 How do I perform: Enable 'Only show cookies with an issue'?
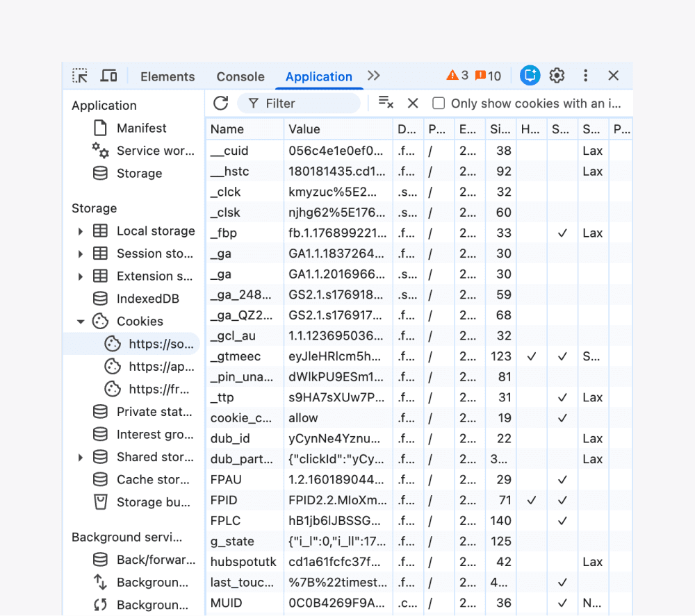(440, 103)
